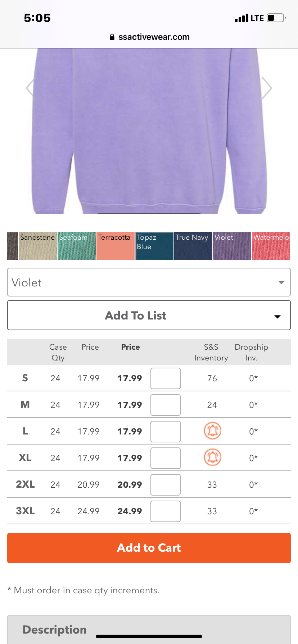Click the previous product image arrow
The height and width of the screenshot is (644, 298).
30,88
